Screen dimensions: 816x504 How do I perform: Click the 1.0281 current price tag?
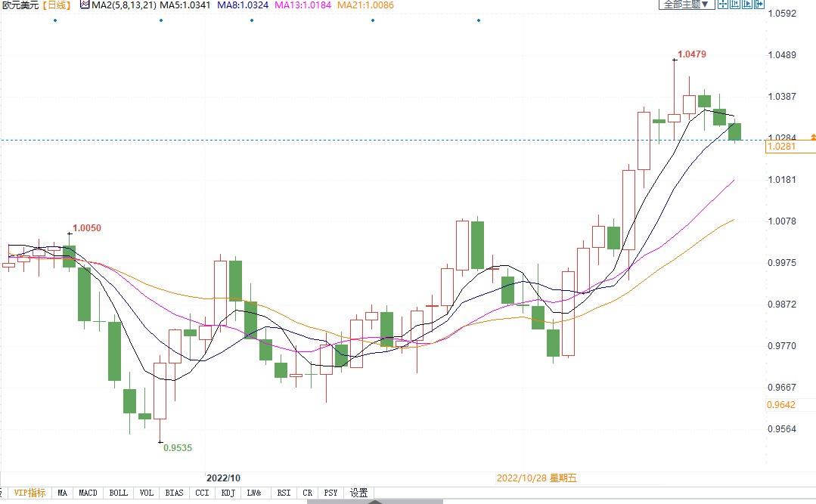click(781, 147)
